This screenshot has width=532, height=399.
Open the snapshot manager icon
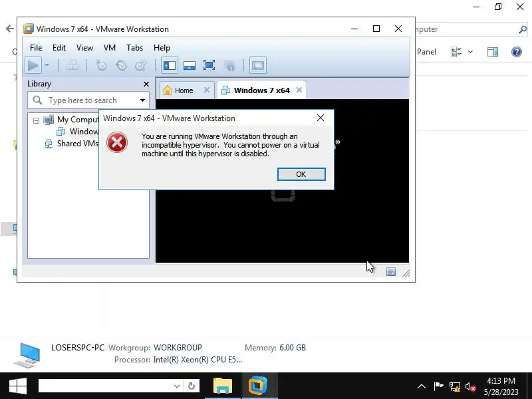coord(141,65)
